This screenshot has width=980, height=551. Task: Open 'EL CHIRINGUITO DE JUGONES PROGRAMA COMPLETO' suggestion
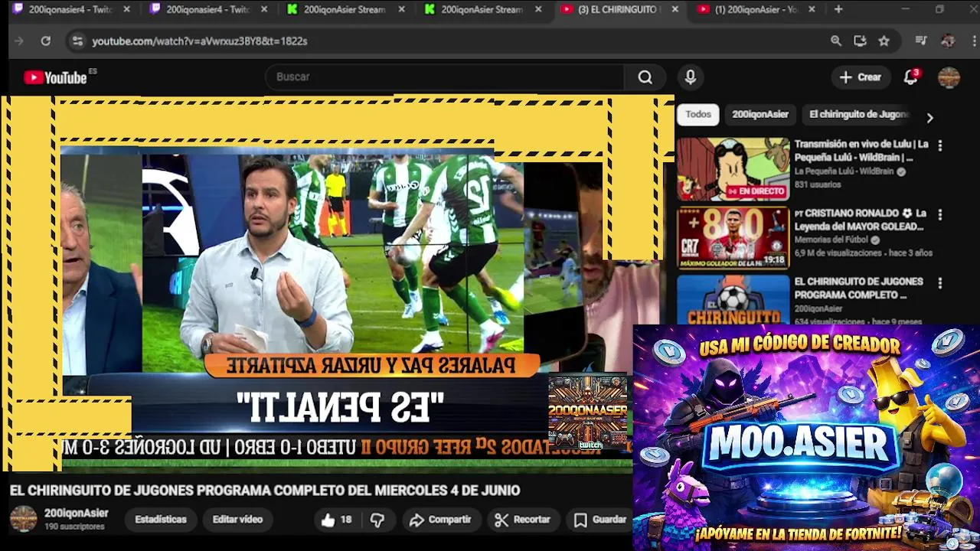858,288
